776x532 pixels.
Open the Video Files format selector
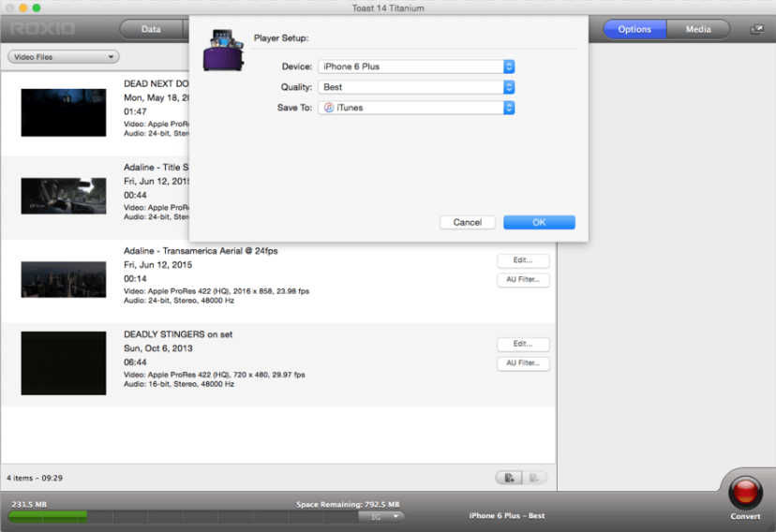(64, 57)
